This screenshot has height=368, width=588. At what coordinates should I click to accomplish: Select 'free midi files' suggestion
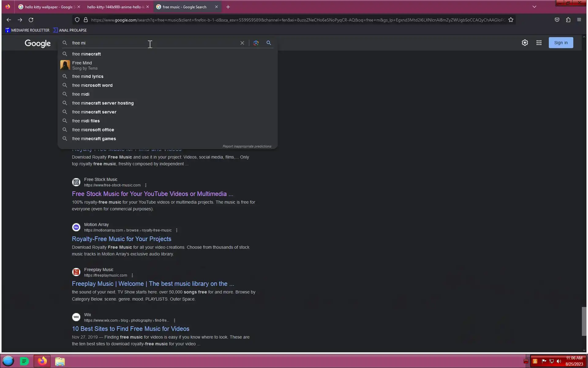86,121
